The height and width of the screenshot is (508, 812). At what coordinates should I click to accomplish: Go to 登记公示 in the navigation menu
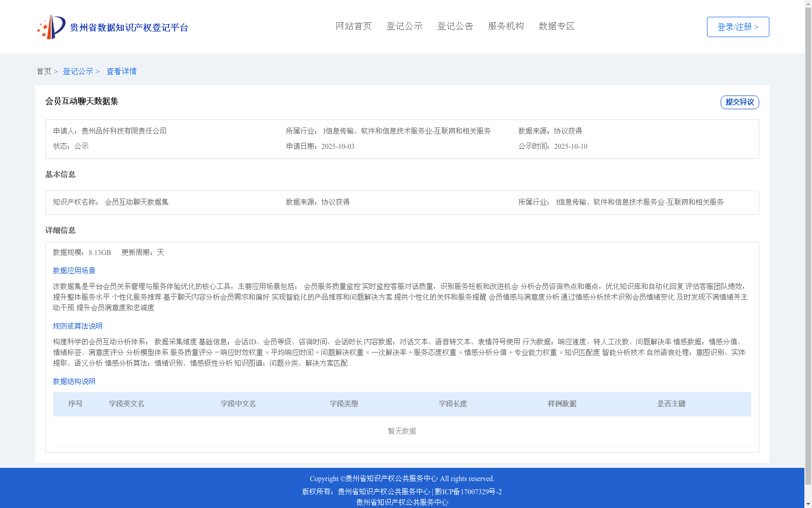coord(404,26)
